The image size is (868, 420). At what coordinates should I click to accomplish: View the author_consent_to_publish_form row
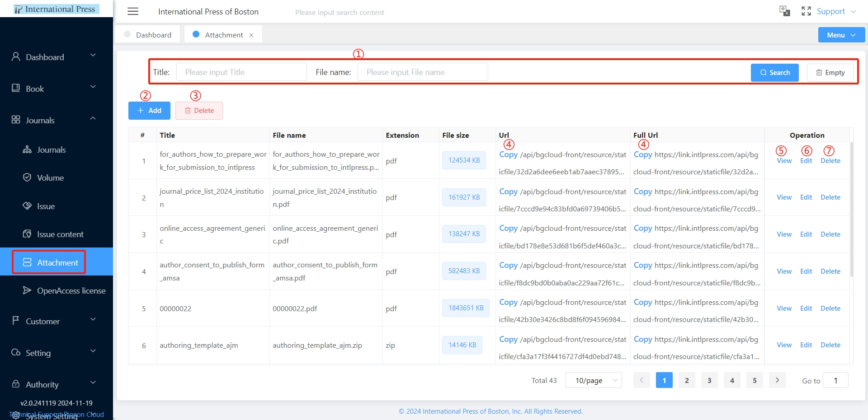784,271
